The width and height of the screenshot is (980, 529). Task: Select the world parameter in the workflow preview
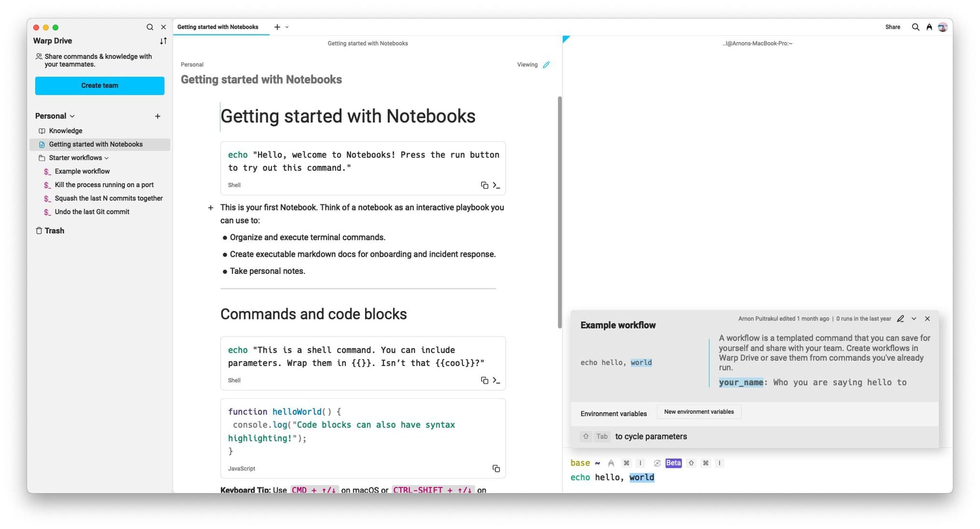point(641,363)
